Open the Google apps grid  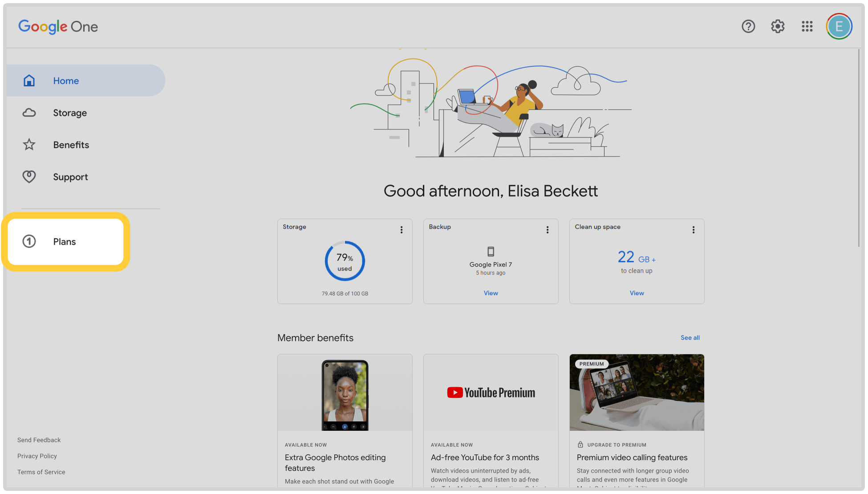pos(807,27)
